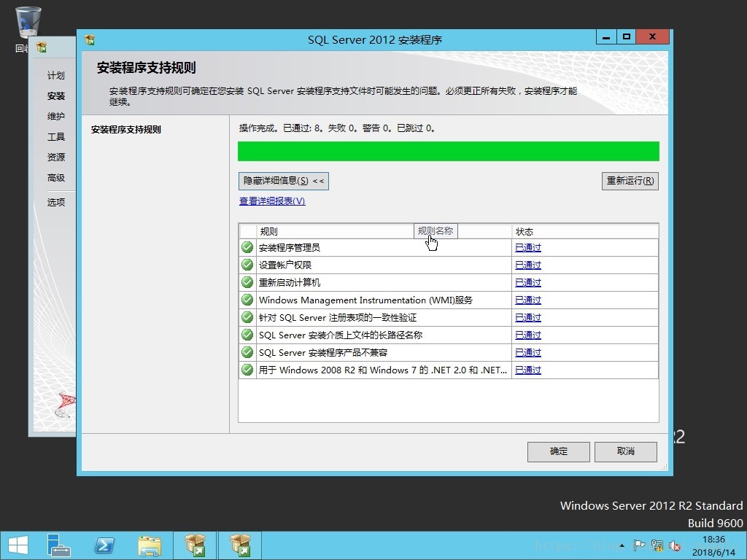Select the 设置帐户权限 rule row text
Screen dimensions: 747x560
(x=285, y=265)
